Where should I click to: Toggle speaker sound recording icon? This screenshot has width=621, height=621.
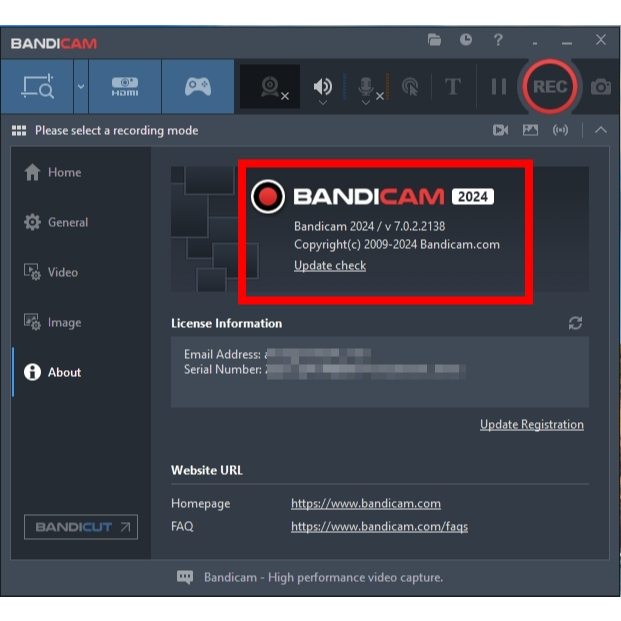[323, 86]
